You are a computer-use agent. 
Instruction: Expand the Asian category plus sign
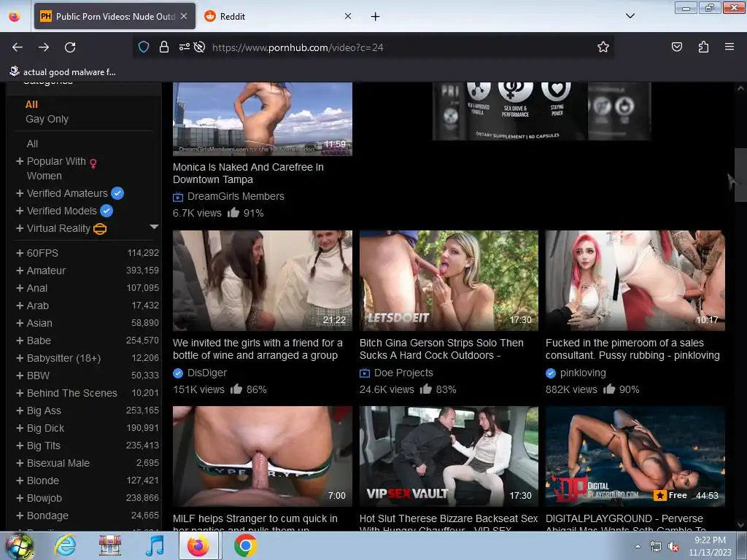pos(20,323)
